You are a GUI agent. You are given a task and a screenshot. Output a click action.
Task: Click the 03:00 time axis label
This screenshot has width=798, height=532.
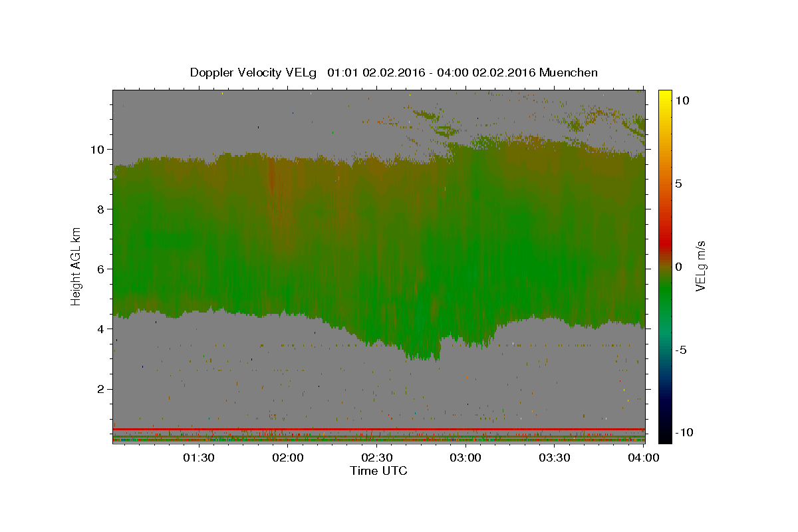[x=465, y=458]
